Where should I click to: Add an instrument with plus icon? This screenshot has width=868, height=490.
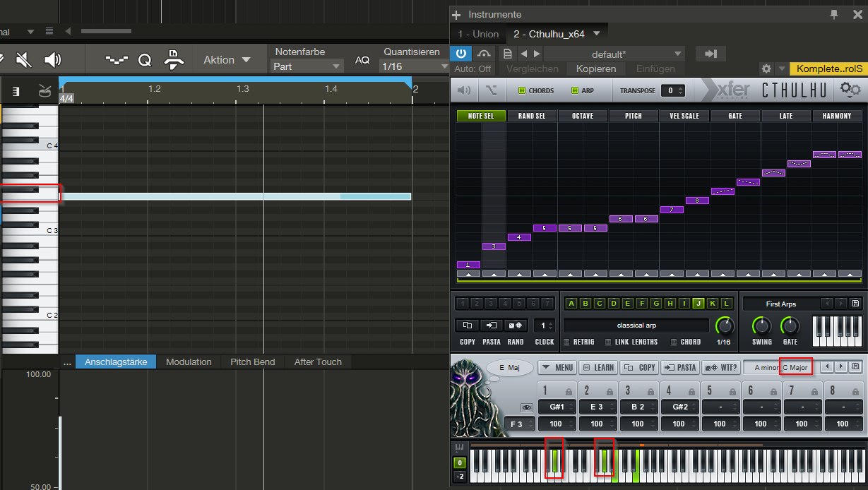tap(457, 14)
